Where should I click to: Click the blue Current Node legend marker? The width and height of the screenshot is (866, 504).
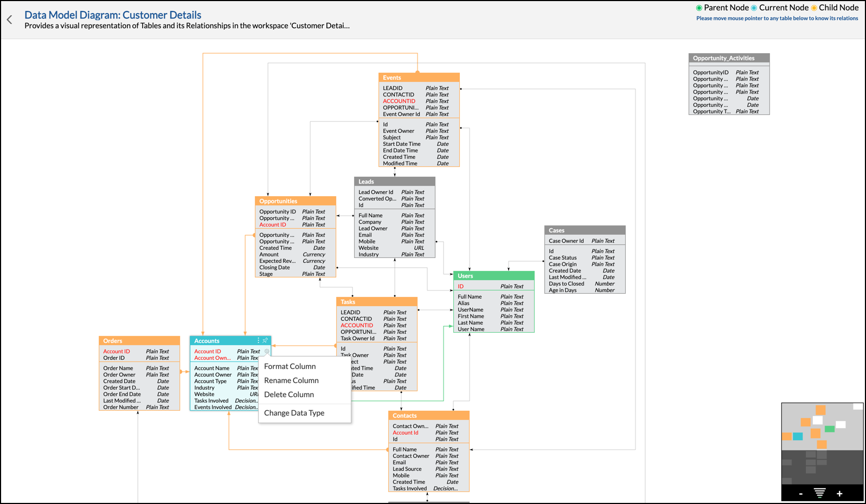click(754, 8)
